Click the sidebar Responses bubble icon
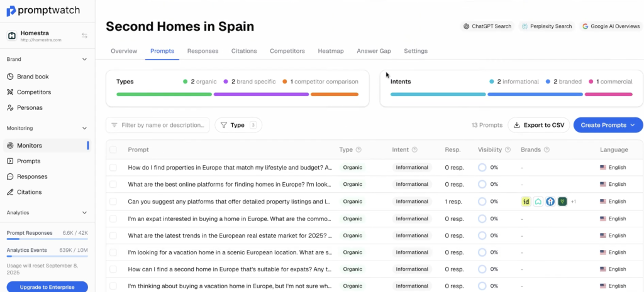The height and width of the screenshot is (292, 644). 10,176
